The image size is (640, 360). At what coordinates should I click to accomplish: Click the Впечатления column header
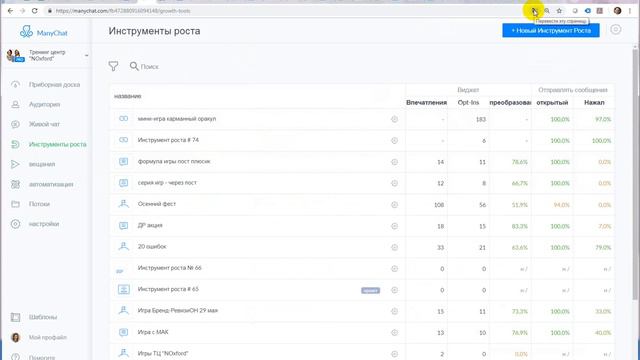426,102
